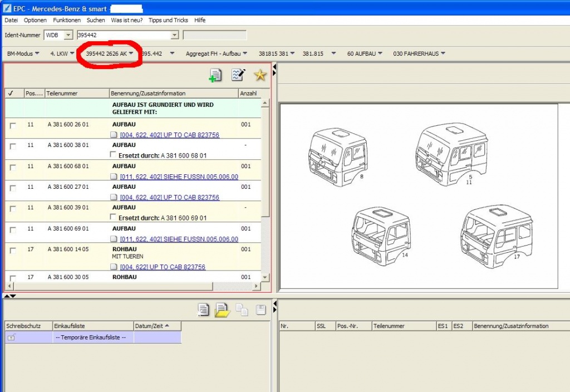Click the EPC application icon in the title bar
The height and width of the screenshot is (392, 570).
click(7, 8)
